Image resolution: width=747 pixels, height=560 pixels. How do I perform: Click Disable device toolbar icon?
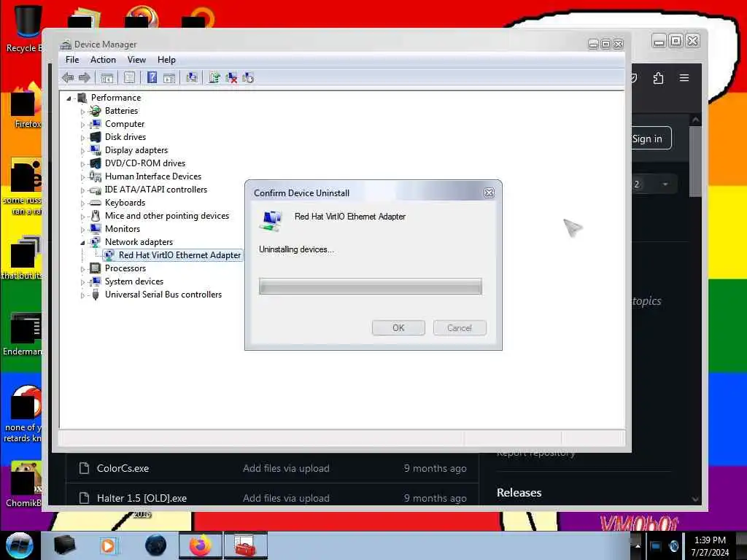(x=248, y=77)
